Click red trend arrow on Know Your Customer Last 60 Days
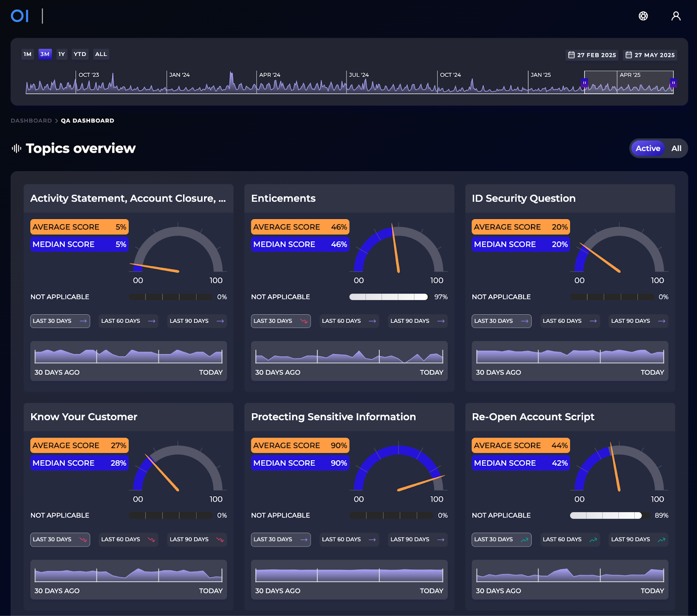The image size is (697, 616). (151, 539)
